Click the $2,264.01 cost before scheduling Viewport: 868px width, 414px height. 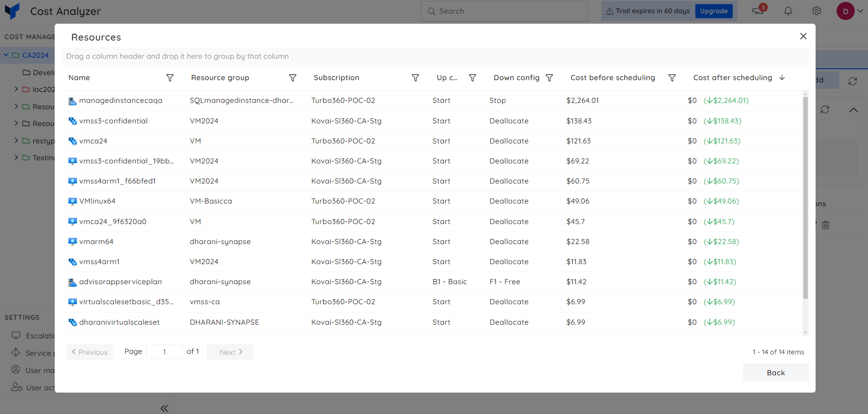[x=582, y=101]
